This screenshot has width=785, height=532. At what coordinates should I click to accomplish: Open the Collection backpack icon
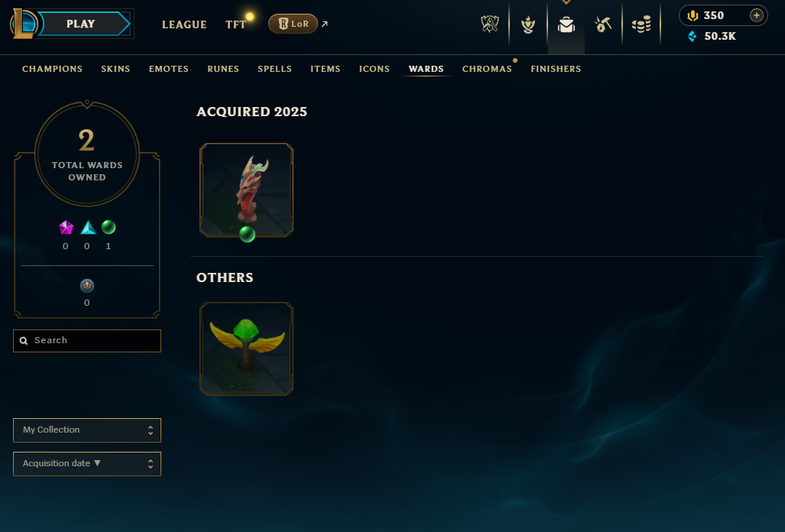pos(566,24)
